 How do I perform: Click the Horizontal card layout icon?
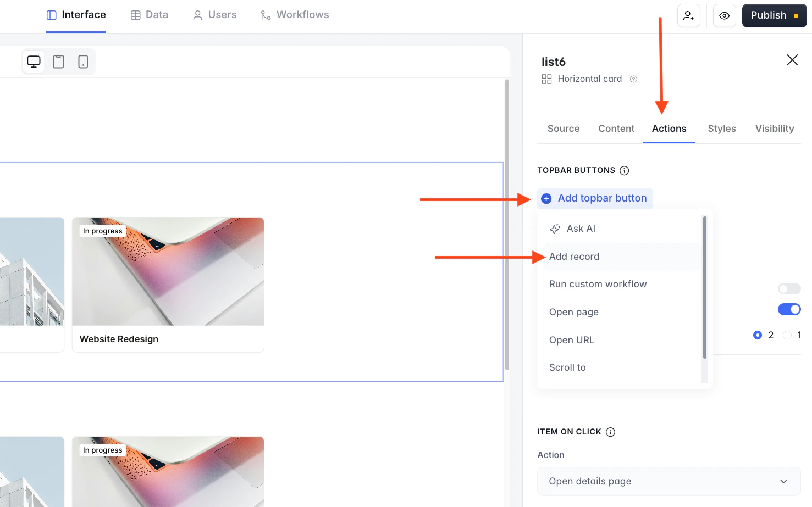546,79
